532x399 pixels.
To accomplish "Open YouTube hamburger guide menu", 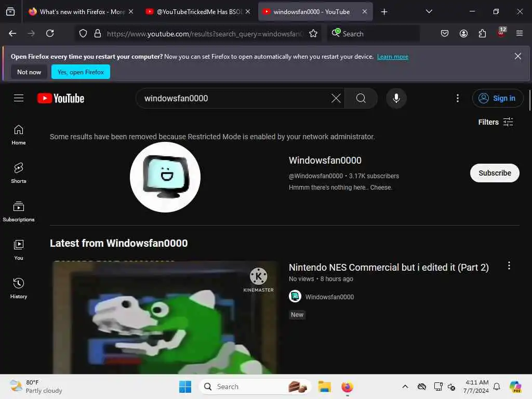I will point(19,98).
